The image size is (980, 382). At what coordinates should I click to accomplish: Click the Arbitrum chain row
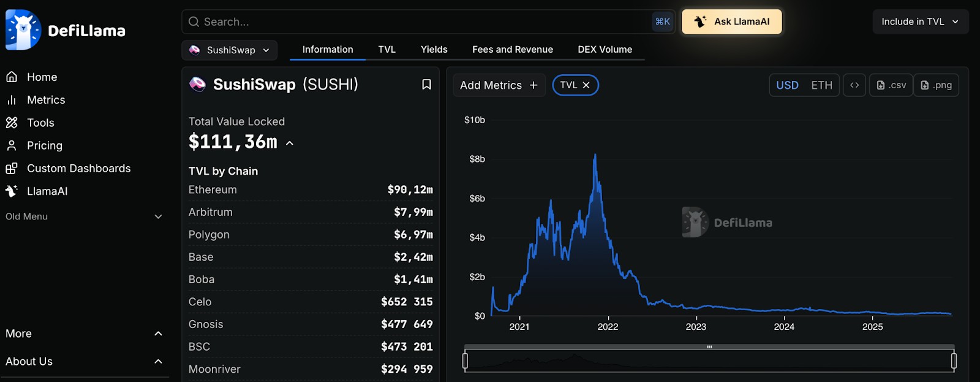[311, 212]
